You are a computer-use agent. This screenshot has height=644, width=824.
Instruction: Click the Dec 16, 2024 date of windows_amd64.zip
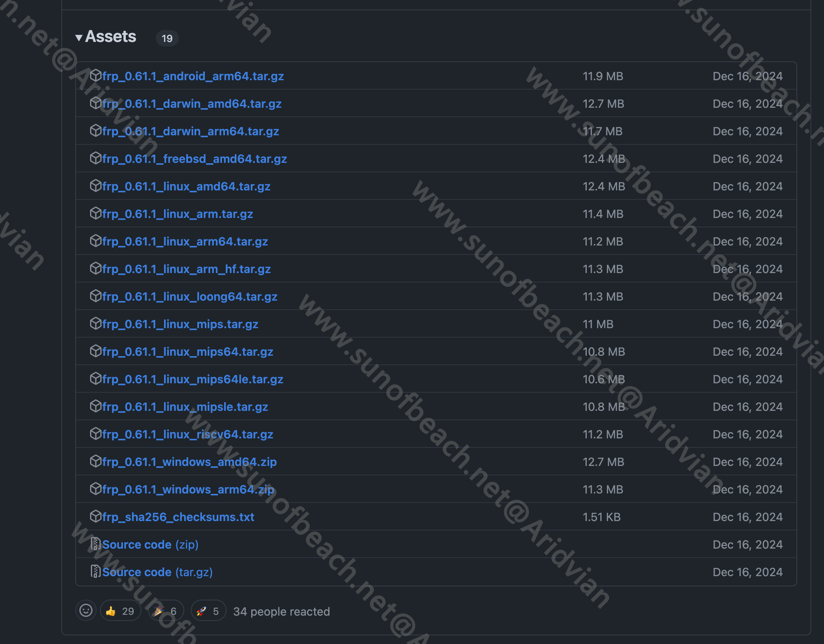pyautogui.click(x=748, y=462)
